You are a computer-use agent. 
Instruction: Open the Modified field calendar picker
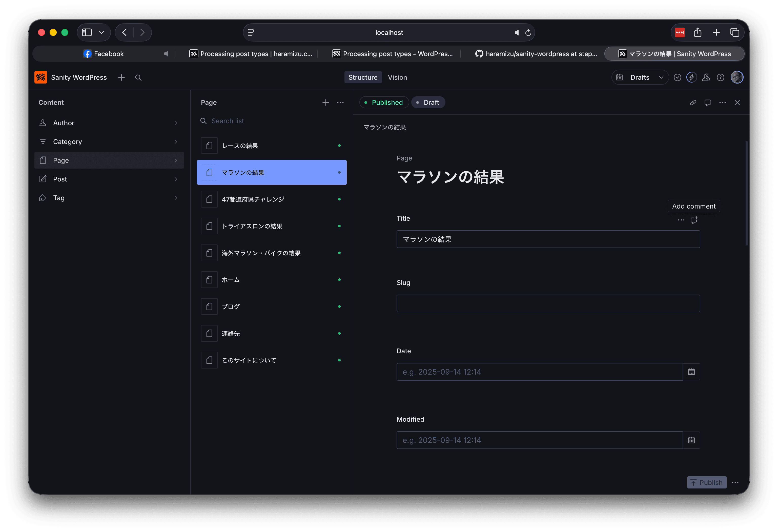[x=691, y=440]
